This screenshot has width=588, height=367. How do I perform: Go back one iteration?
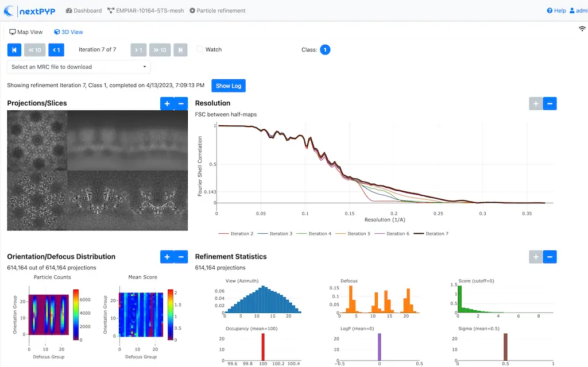coord(56,50)
